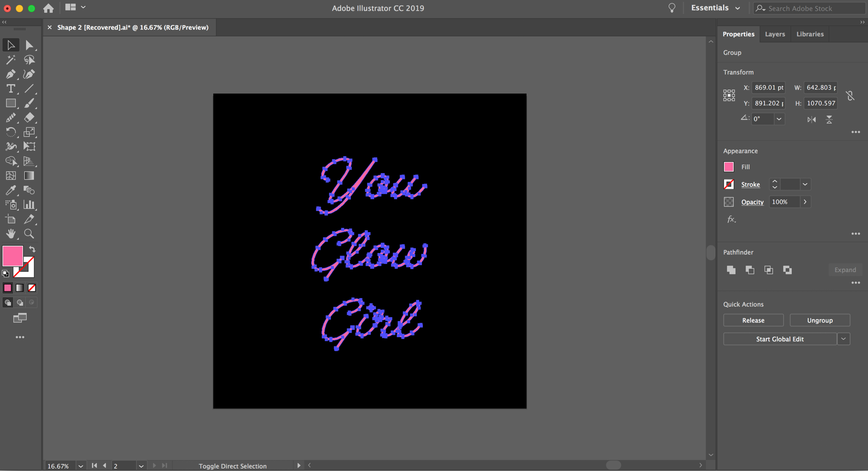Select the Direct Selection tool
Screen dimensions: 868x471
29,45
